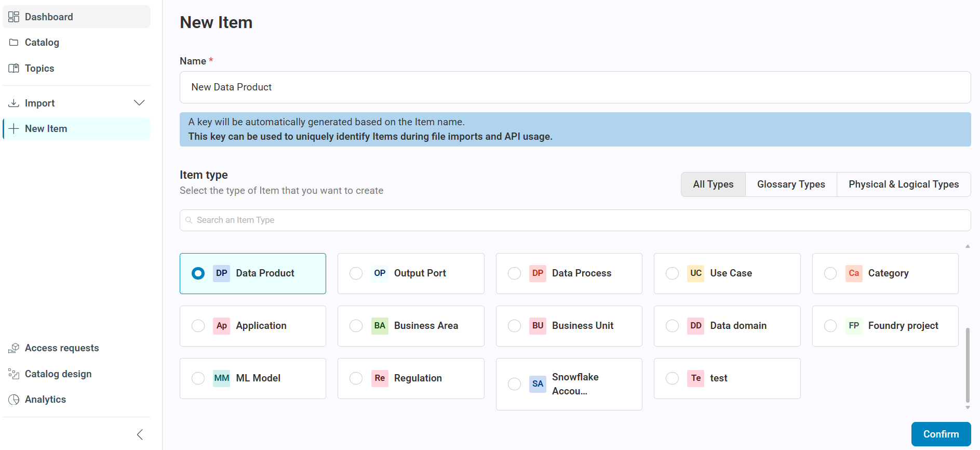
Task: Click the New Item plus icon
Action: 14,128
